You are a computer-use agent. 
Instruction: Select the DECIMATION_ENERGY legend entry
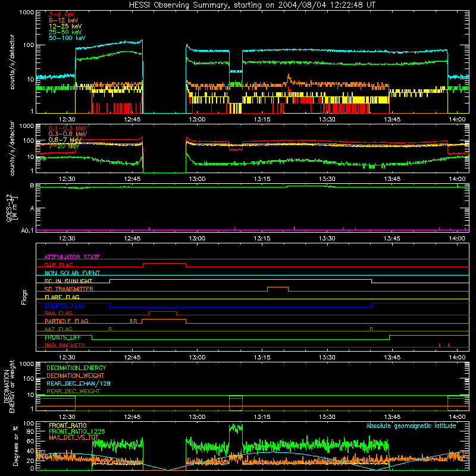pyautogui.click(x=76, y=368)
